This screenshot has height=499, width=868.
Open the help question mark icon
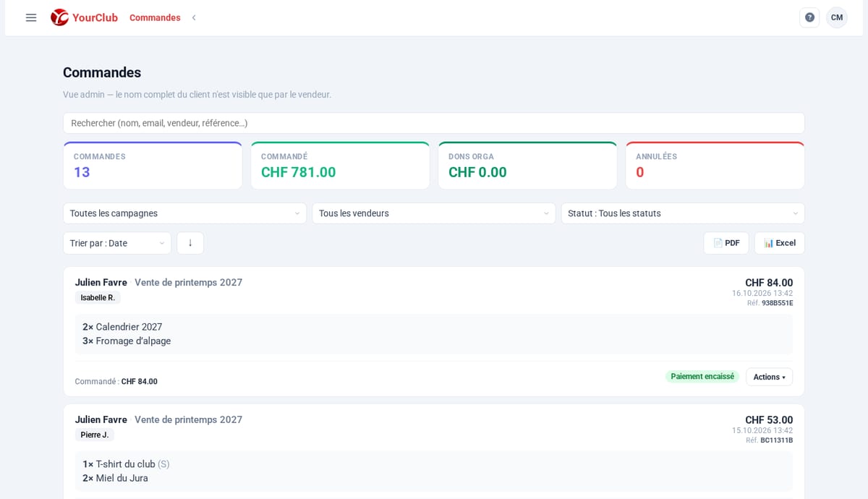click(809, 17)
